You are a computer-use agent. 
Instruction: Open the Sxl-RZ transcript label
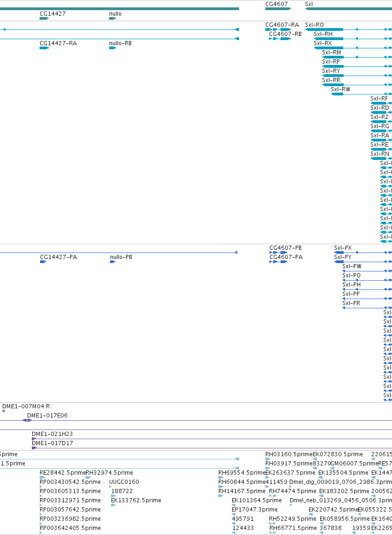click(x=380, y=117)
